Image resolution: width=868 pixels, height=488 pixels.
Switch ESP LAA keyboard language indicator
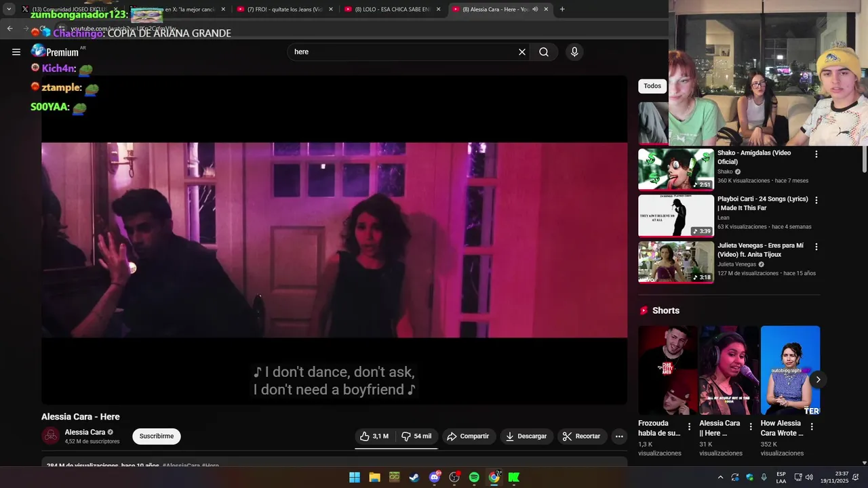tap(781, 477)
